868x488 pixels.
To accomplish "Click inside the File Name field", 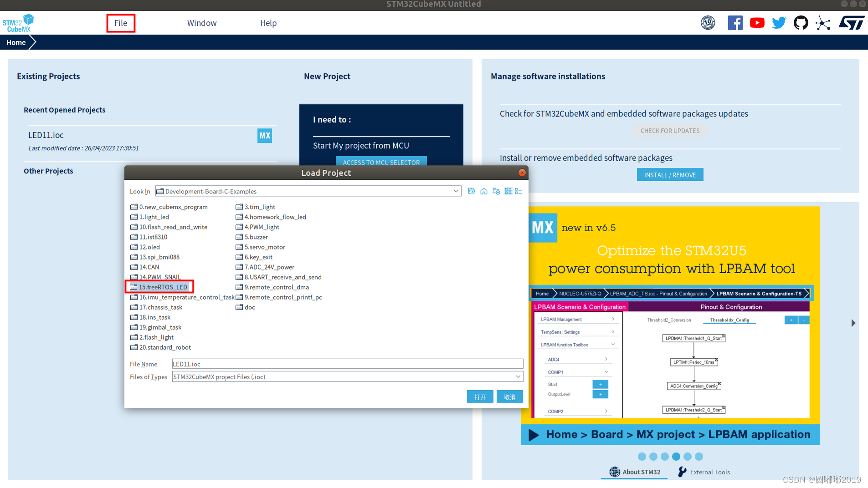I will (x=346, y=364).
